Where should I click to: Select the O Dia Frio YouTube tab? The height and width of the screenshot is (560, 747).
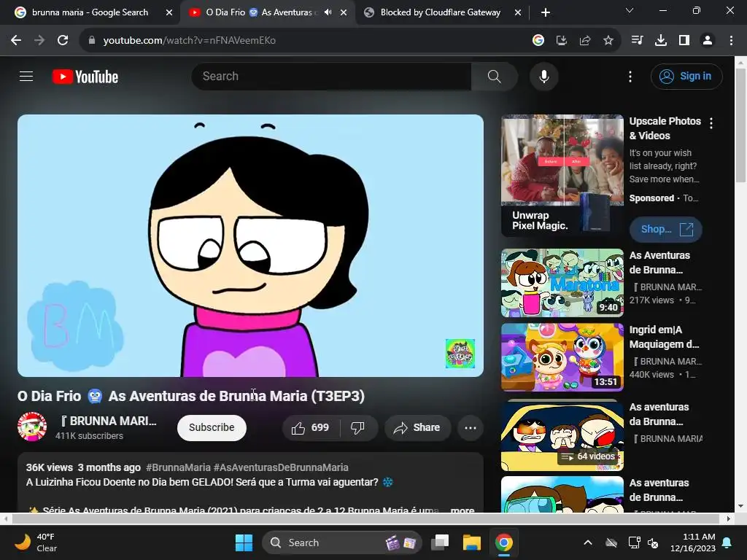point(260,12)
